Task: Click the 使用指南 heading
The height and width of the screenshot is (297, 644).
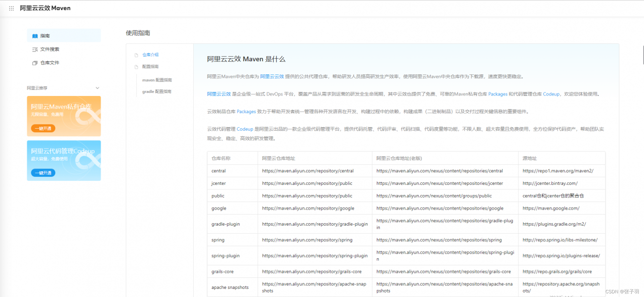Action: tap(138, 33)
